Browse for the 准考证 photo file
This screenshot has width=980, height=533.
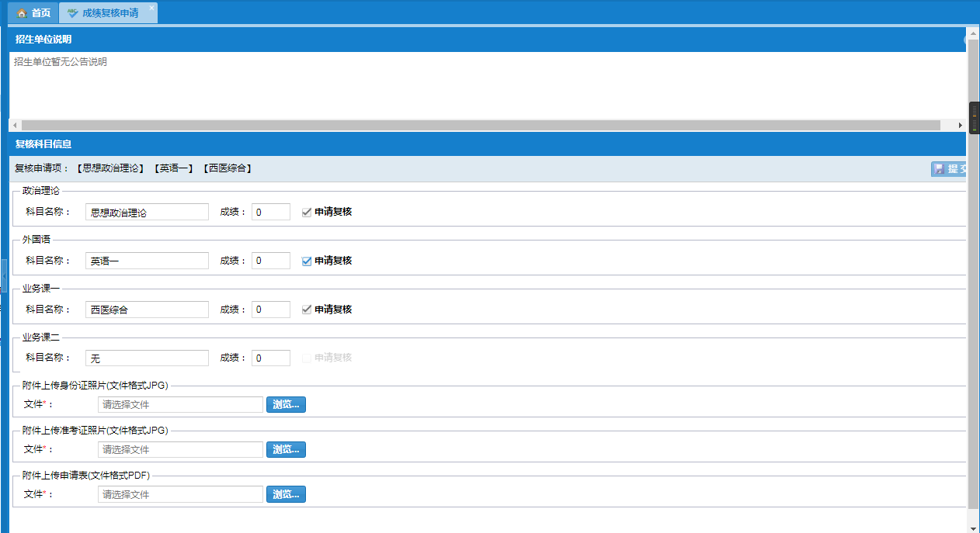286,449
